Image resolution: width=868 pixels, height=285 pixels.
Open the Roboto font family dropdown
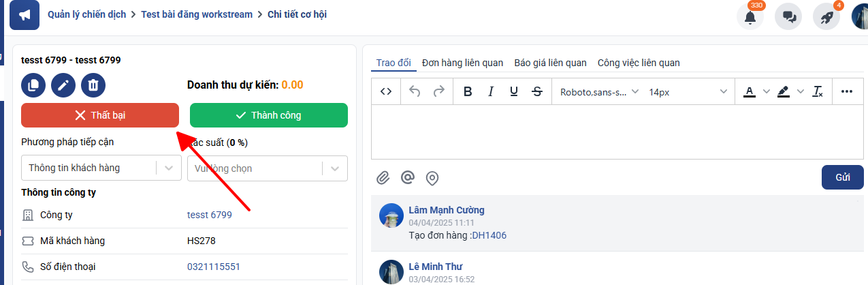pos(599,91)
